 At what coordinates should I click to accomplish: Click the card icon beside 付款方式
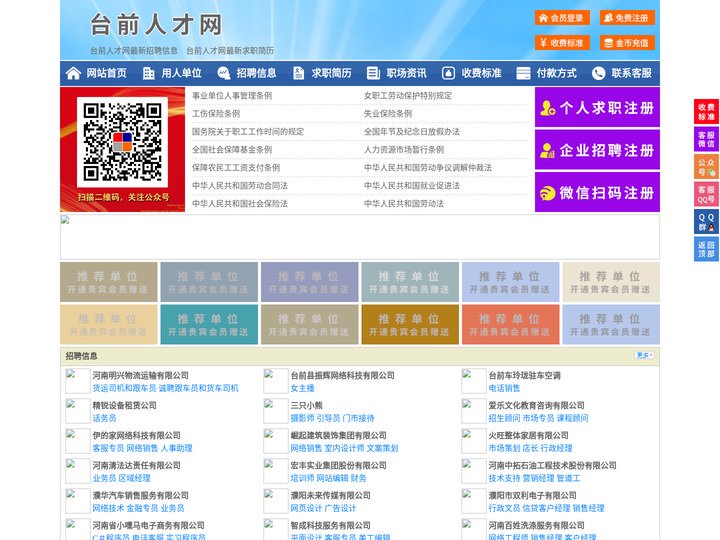click(x=523, y=73)
